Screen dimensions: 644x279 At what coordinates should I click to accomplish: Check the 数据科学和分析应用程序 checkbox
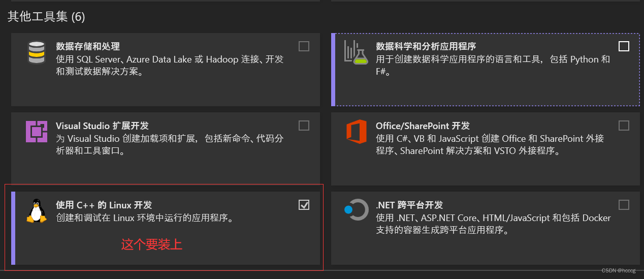click(x=624, y=46)
